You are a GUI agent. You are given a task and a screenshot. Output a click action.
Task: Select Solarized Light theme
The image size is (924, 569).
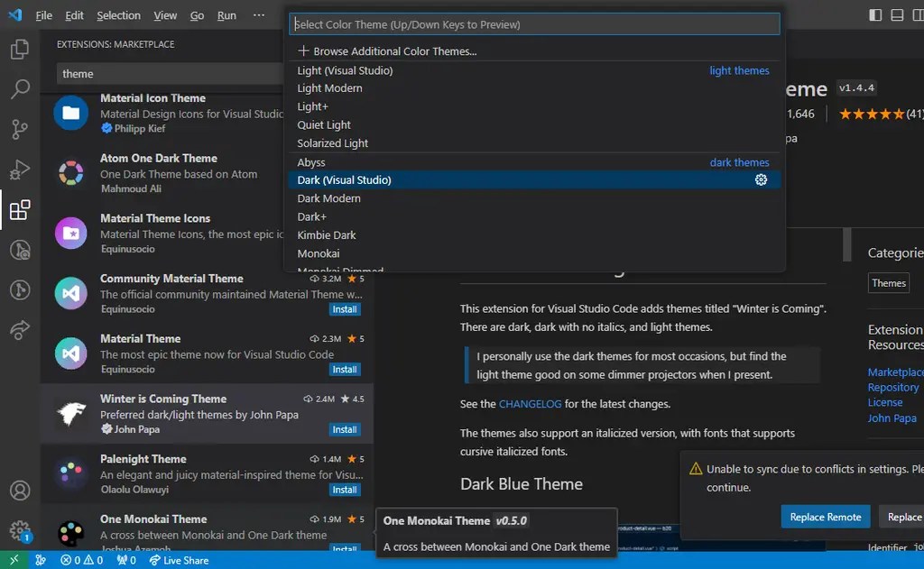[534, 143]
